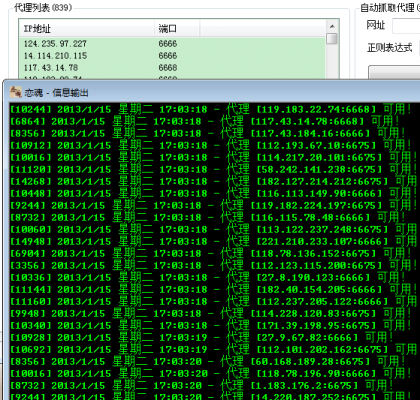Click the 恋魂 console window title icon

[x=16, y=92]
